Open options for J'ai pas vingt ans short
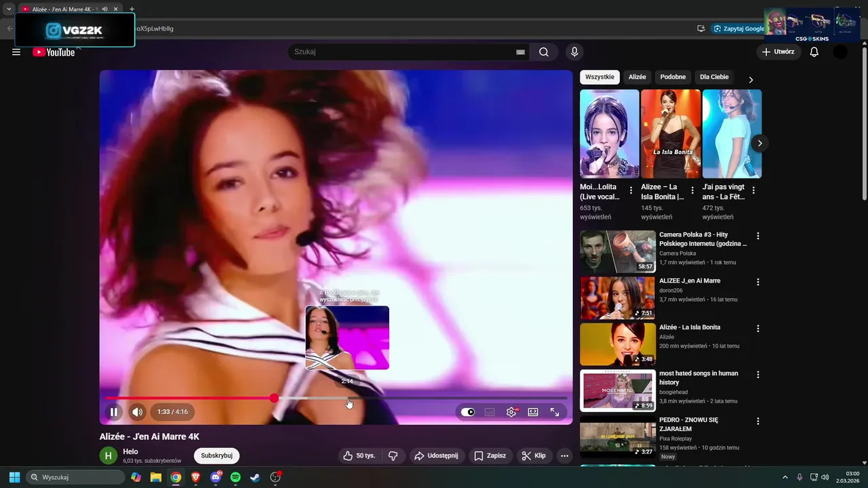The height and width of the screenshot is (488, 868). pos(753,190)
